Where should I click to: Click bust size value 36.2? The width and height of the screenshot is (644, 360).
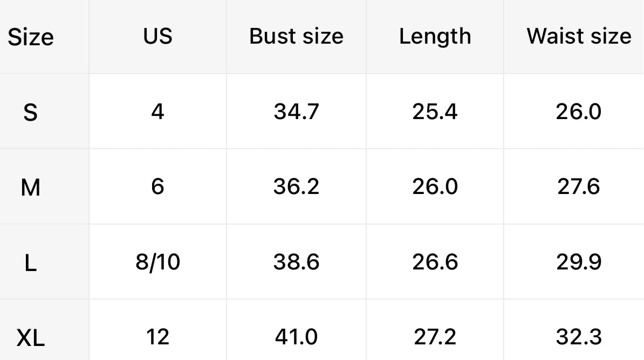(x=296, y=187)
